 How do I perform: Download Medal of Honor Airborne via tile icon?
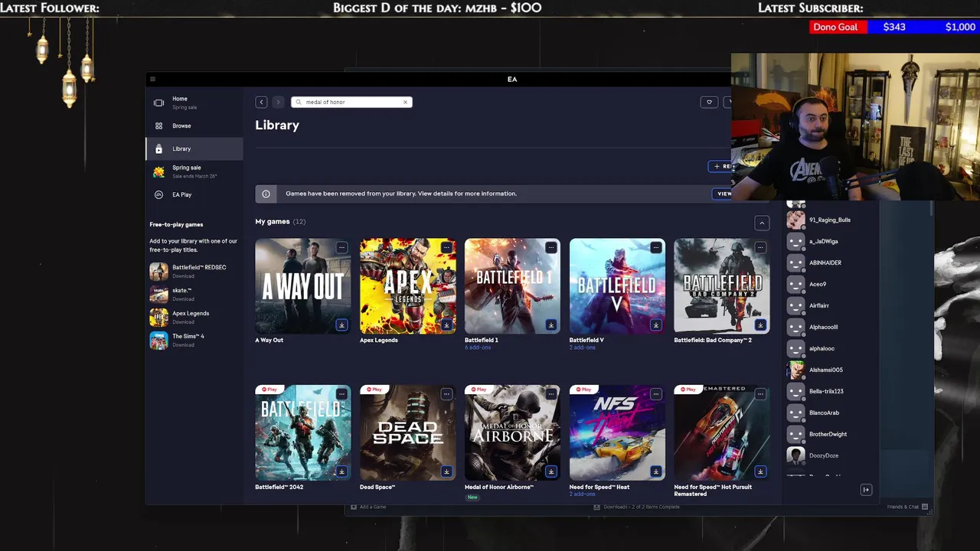point(550,472)
